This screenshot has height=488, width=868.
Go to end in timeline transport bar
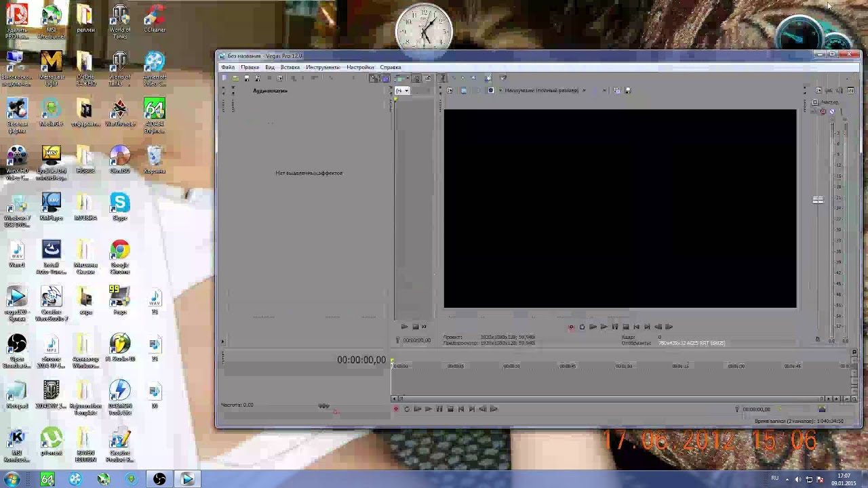(x=472, y=409)
